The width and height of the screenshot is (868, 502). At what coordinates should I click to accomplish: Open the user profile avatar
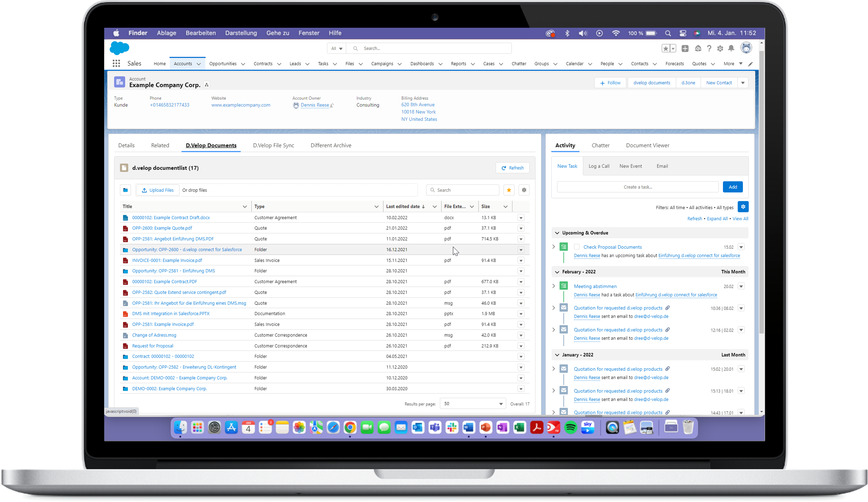click(x=746, y=48)
